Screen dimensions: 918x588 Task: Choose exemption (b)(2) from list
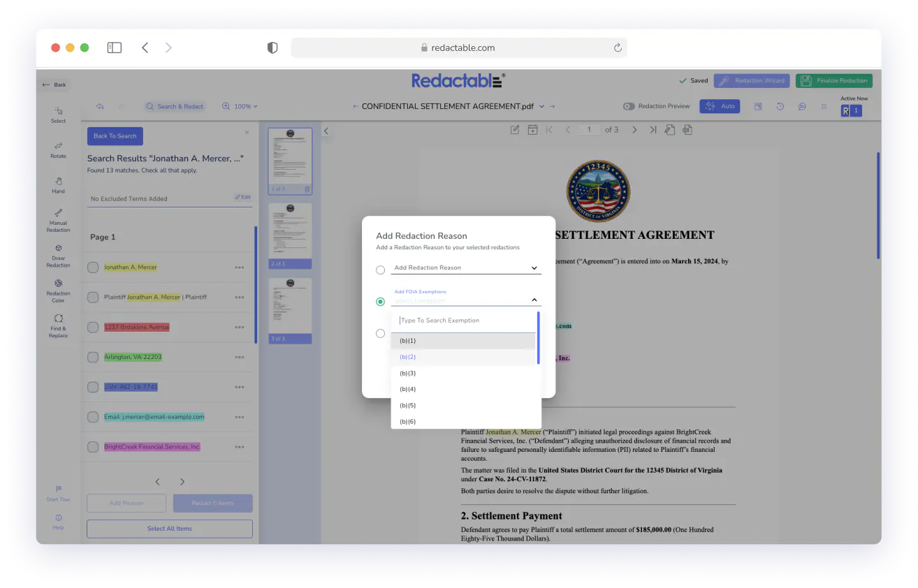(x=463, y=357)
